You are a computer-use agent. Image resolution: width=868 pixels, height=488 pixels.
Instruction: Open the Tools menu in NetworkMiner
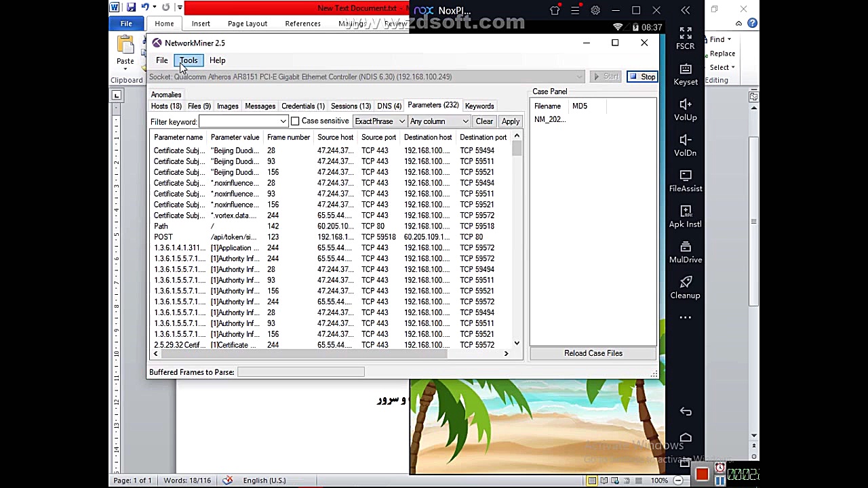pyautogui.click(x=188, y=60)
